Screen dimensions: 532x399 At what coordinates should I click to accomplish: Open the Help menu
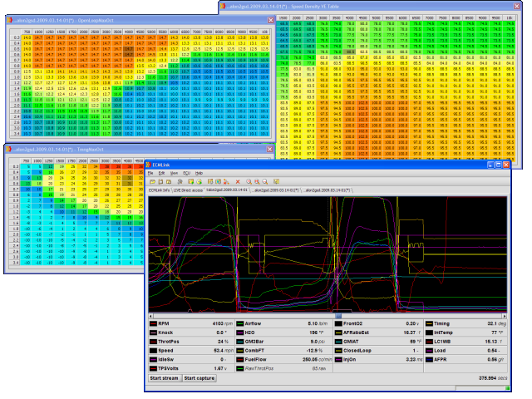coord(199,172)
